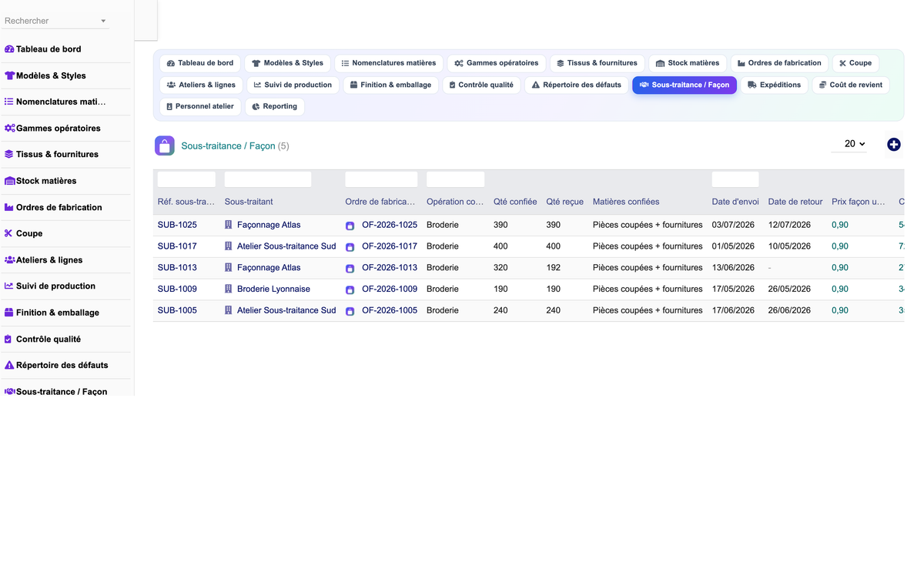The height and width of the screenshot is (572, 924).
Task: Click the Réf. sous-traitance filter field
Action: click(x=186, y=179)
